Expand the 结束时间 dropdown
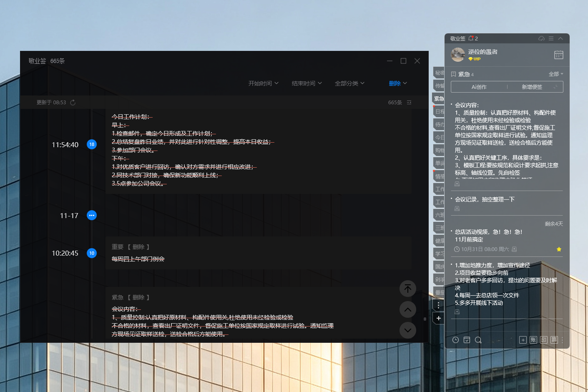Viewport: 588px width, 392px height. (x=307, y=83)
